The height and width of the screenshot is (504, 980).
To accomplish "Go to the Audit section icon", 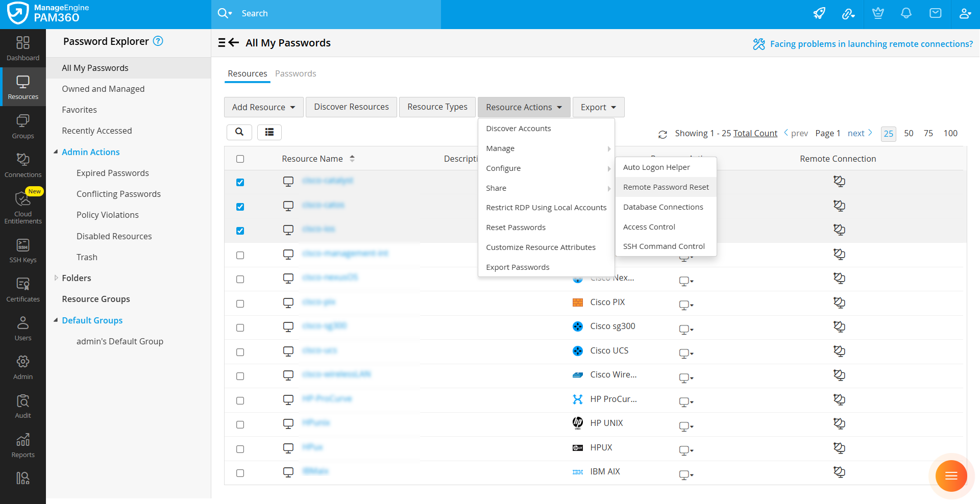I will click(x=23, y=406).
